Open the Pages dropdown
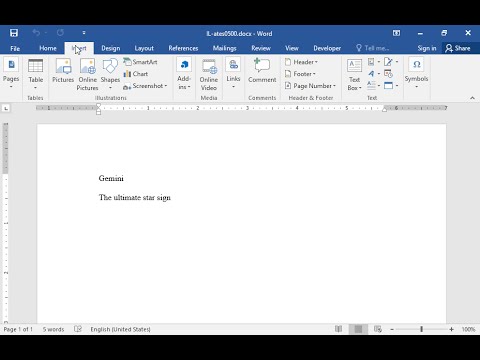This screenshot has width=480, height=360. point(11,74)
